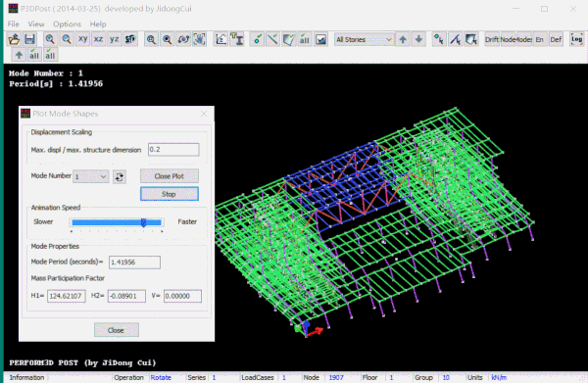Activate the pan hand tool icon

pos(200,39)
